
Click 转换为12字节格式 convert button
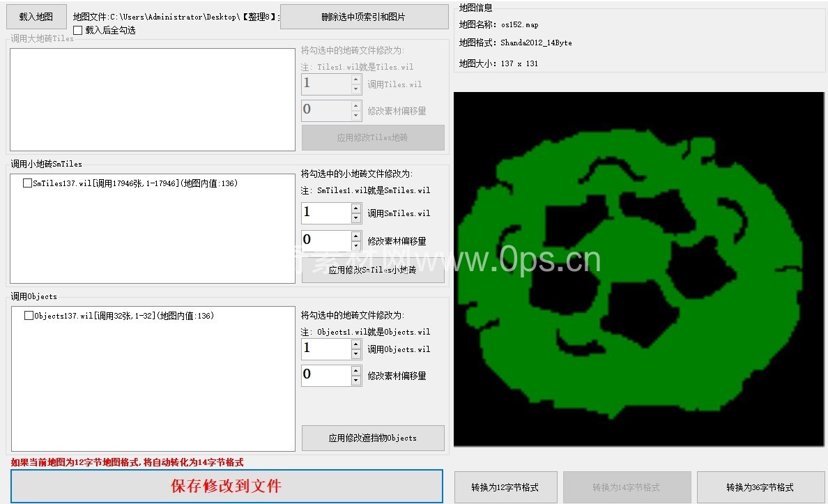pyautogui.click(x=505, y=487)
